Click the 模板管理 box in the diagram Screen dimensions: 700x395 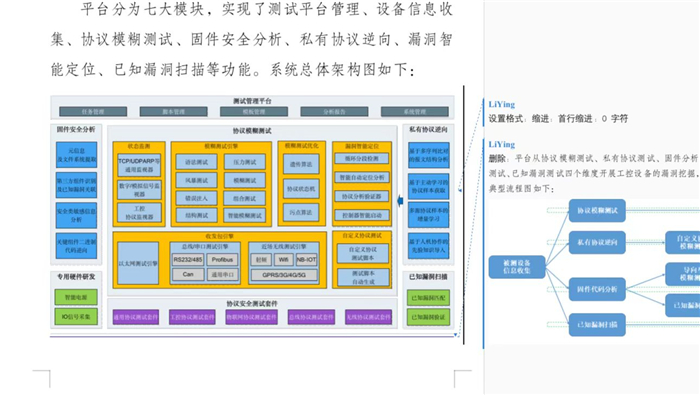click(254, 112)
